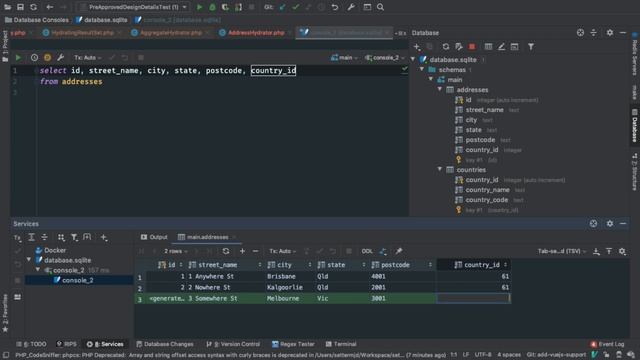Filter the Database tree with the funnel icon
Screen dimensions: 640x360
[531, 47]
